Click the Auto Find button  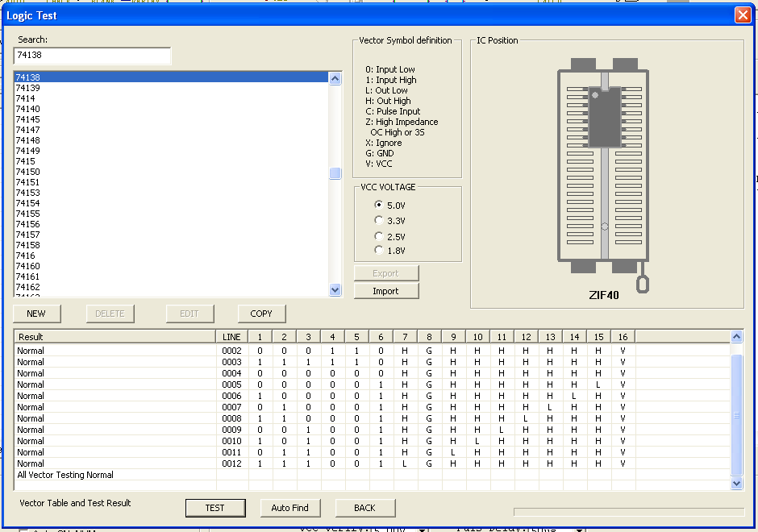[290, 508]
